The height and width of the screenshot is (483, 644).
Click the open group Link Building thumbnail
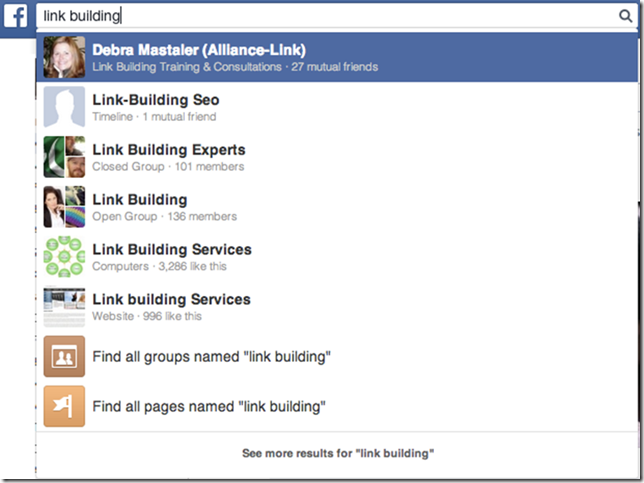click(64, 207)
